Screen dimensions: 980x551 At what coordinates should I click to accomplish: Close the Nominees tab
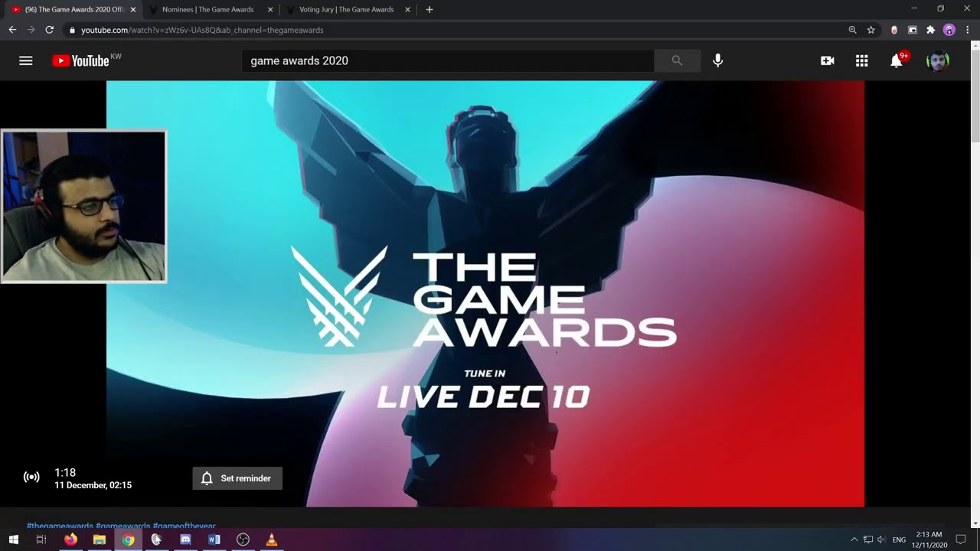270,10
